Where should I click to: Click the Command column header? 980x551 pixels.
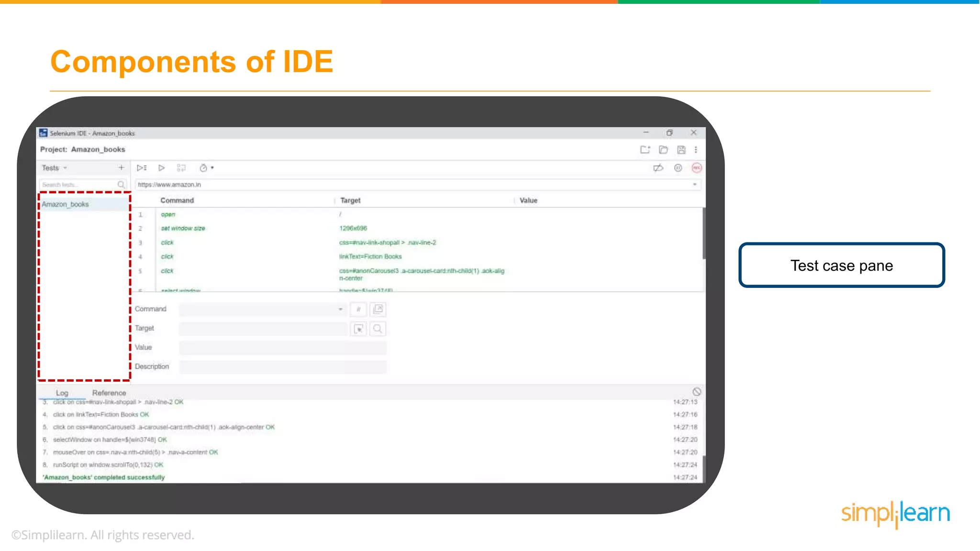177,200
